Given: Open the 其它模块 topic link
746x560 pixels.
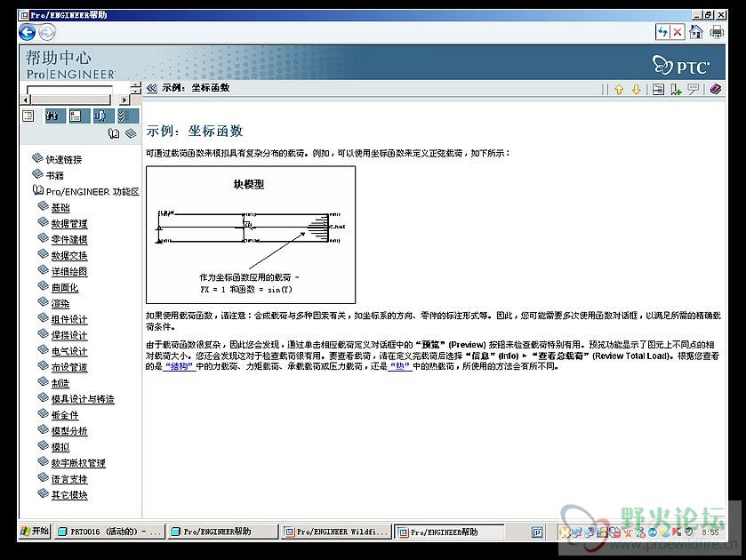Looking at the screenshot, I should coord(69,495).
